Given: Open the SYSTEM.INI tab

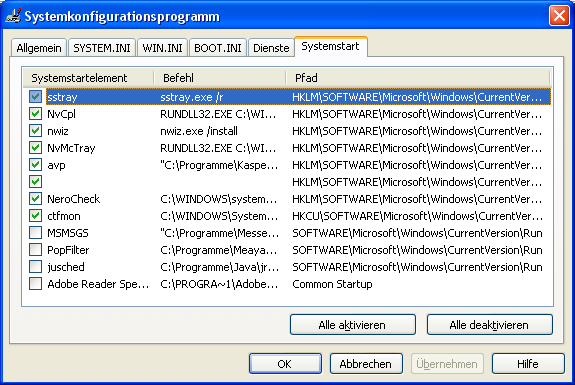Looking at the screenshot, I should 102,48.
